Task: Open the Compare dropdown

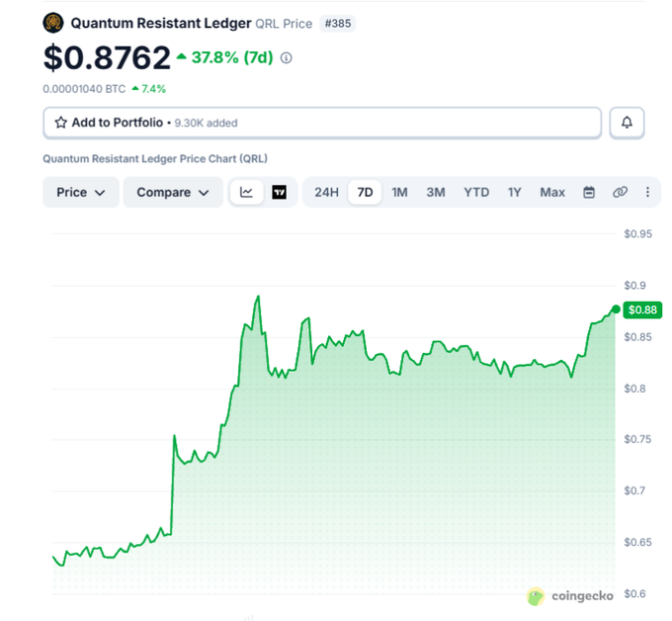Action: click(173, 192)
